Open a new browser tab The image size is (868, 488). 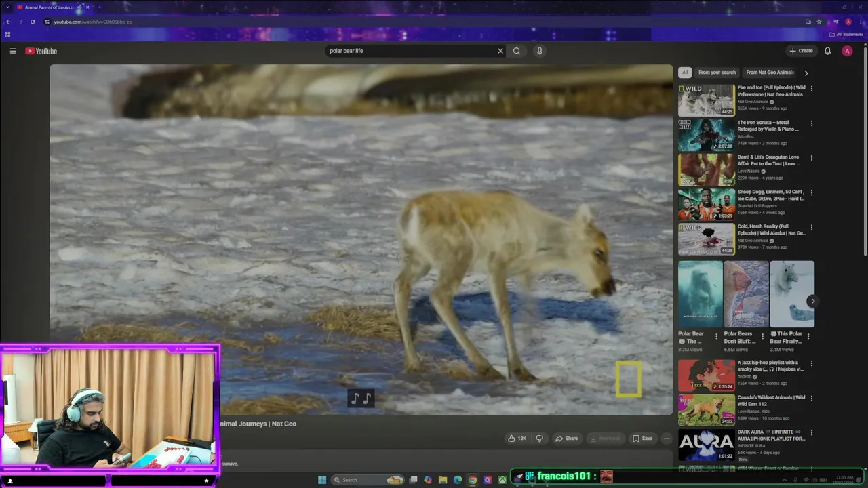click(100, 7)
